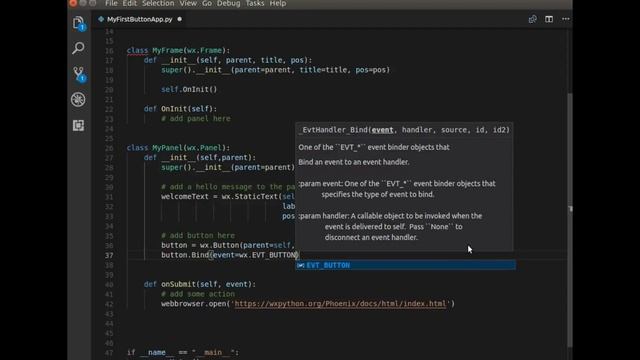Viewport: 640px width, 360px height.
Task: Click the ':param handler:' text in the tooltip
Action: click(x=324, y=216)
